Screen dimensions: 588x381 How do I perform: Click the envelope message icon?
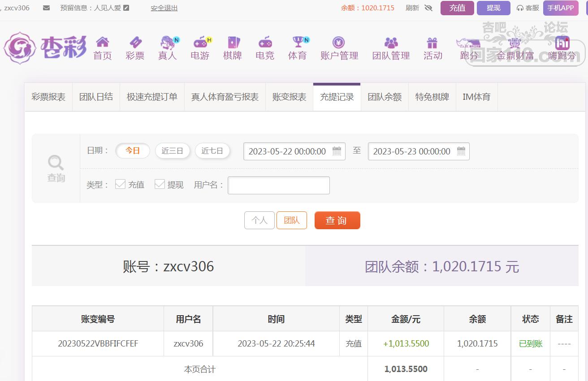46,8
